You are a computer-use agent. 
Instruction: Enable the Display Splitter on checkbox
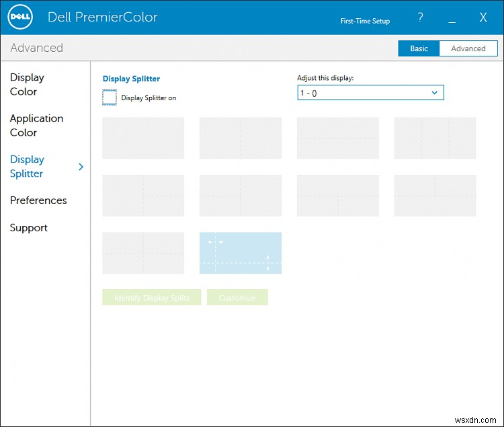tap(110, 98)
